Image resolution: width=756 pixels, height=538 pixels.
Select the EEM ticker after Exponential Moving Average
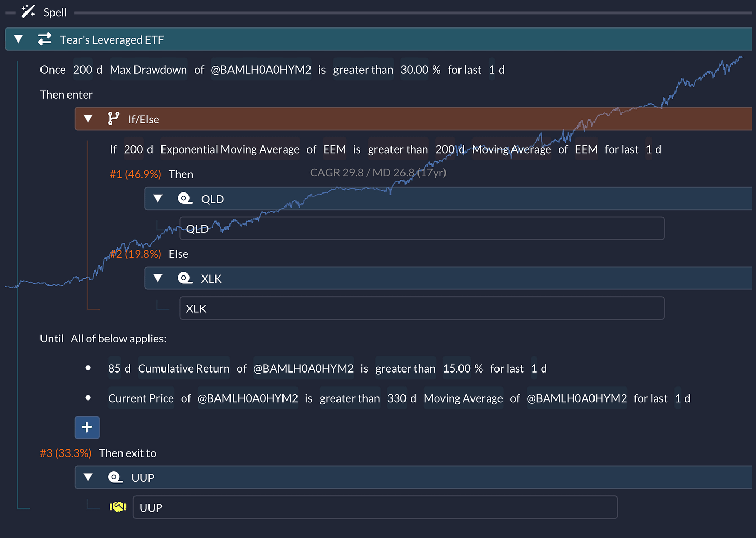pyautogui.click(x=334, y=149)
